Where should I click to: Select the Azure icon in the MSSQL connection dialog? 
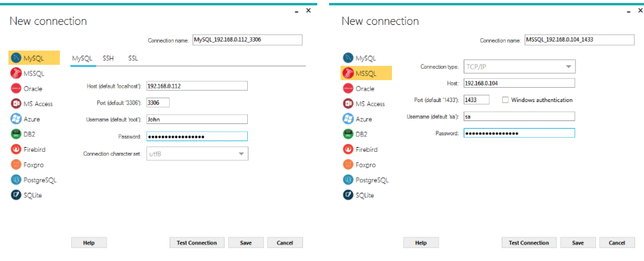(348, 119)
